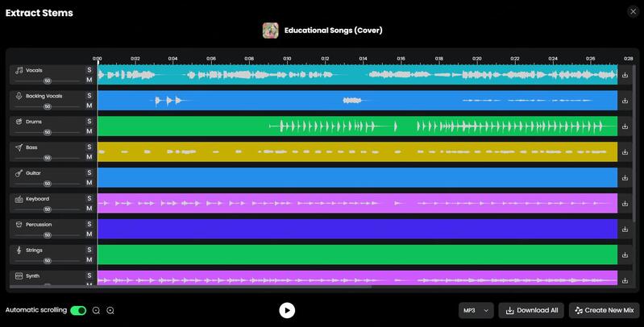Solo the Strings track
This screenshot has height=327, width=644.
pyautogui.click(x=89, y=250)
